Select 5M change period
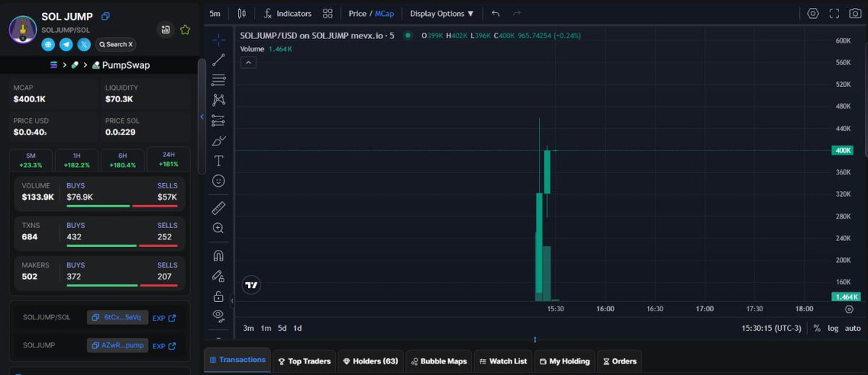868x375 pixels. point(30,160)
